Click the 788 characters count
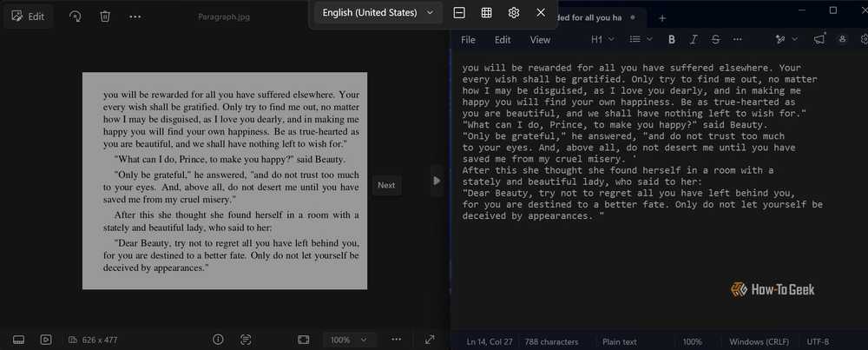 [551, 341]
